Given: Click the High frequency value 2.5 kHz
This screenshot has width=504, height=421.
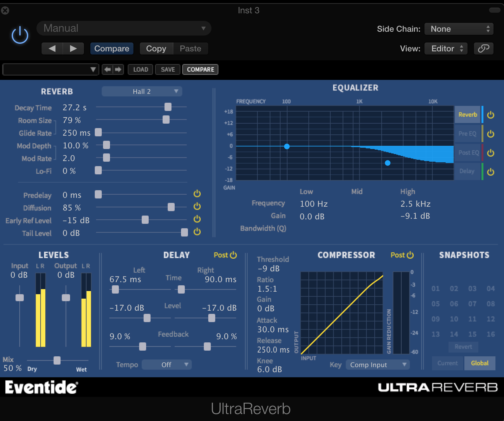Looking at the screenshot, I should tap(416, 204).
